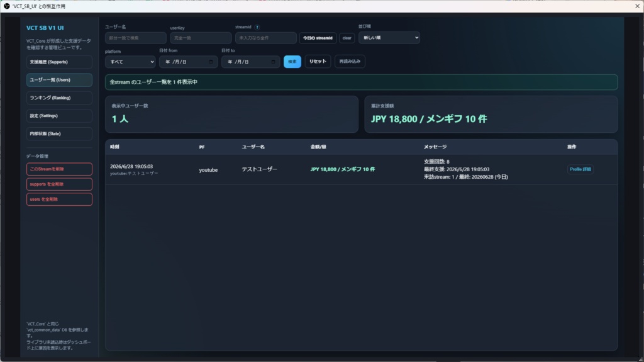The height and width of the screenshot is (362, 644).
Task: Click timestamp 2026/6/28 19:05:03 in row
Action: tap(131, 167)
